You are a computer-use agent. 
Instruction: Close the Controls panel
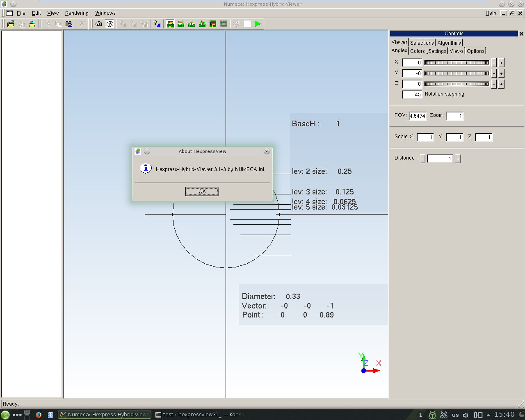pyautogui.click(x=522, y=34)
